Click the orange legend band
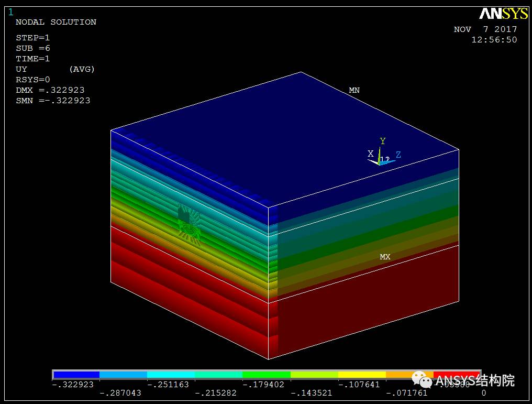 [x=409, y=375]
